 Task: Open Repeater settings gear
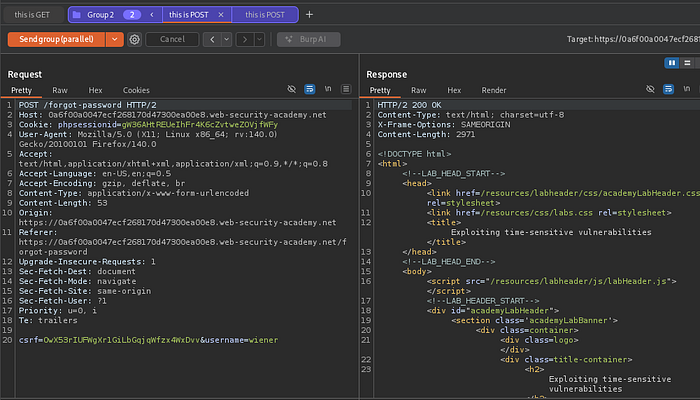click(134, 39)
